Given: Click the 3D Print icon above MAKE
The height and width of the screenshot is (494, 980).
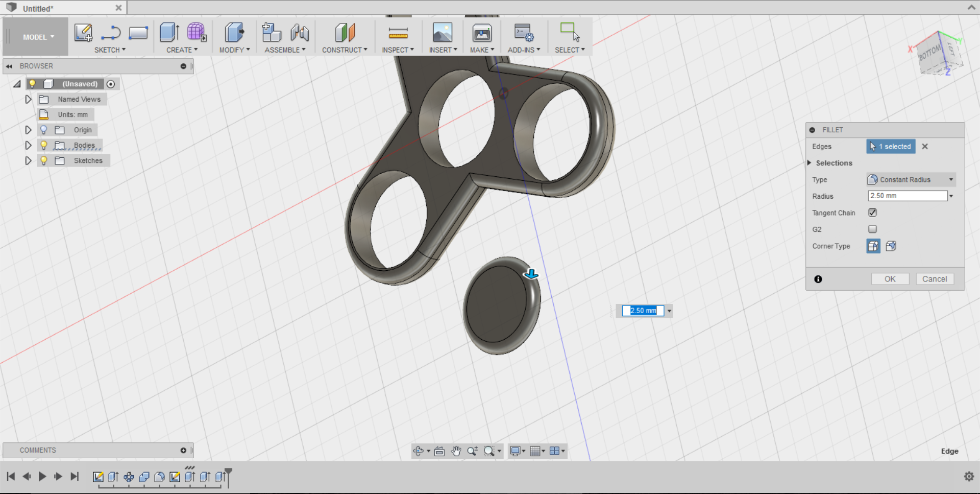Looking at the screenshot, I should [x=482, y=33].
